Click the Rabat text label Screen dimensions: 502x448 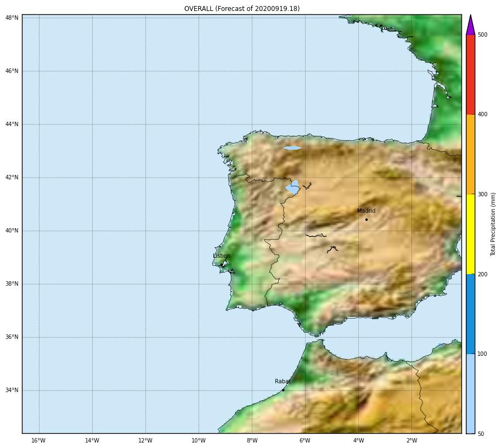283,382
